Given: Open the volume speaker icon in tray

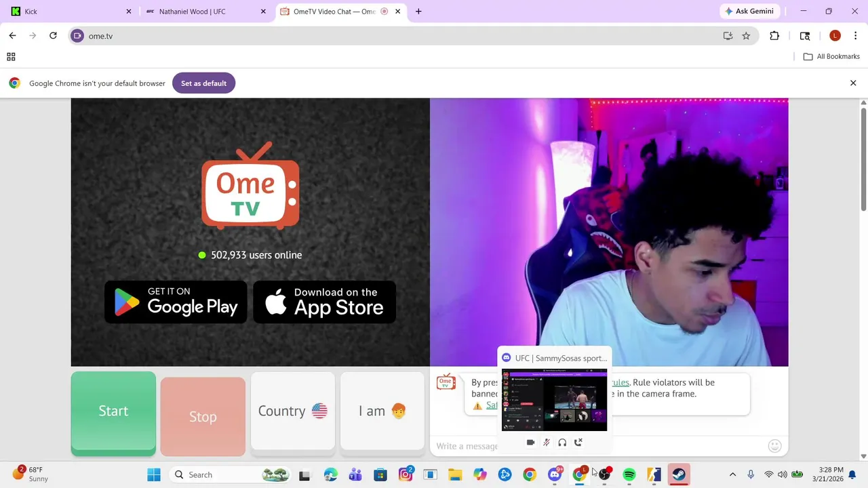Looking at the screenshot, I should tap(783, 474).
